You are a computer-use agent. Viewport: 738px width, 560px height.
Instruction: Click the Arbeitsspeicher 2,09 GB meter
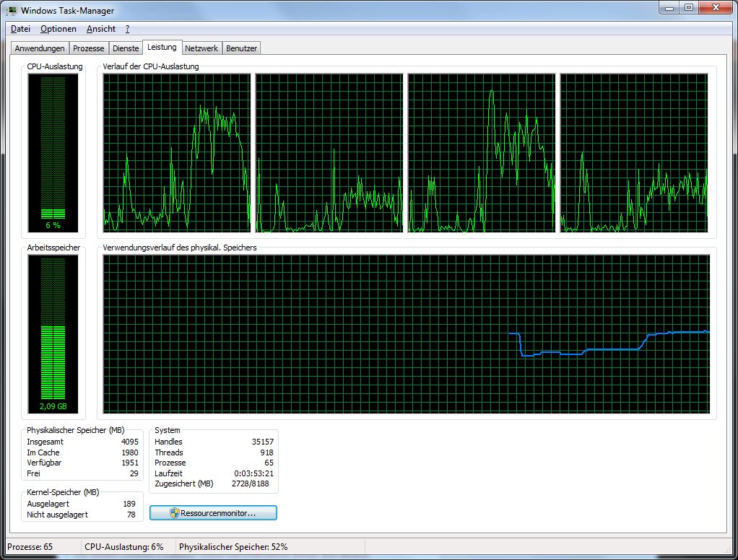pos(53,334)
